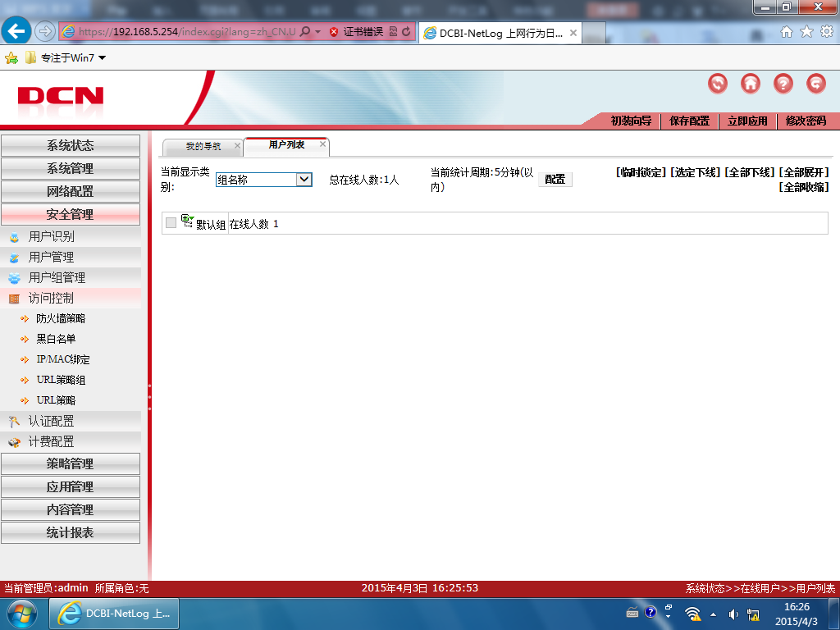Click the [选定下线] link
The image size is (840, 630).
tap(696, 172)
